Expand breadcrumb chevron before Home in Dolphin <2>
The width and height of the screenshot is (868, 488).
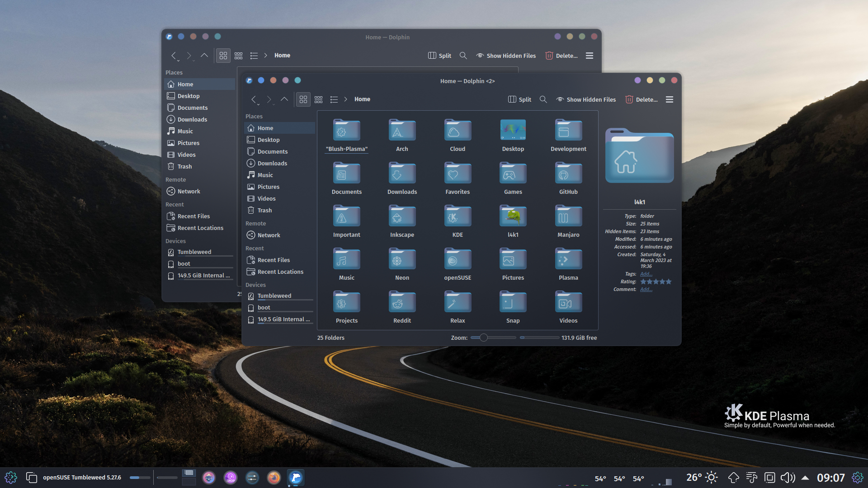coord(346,99)
